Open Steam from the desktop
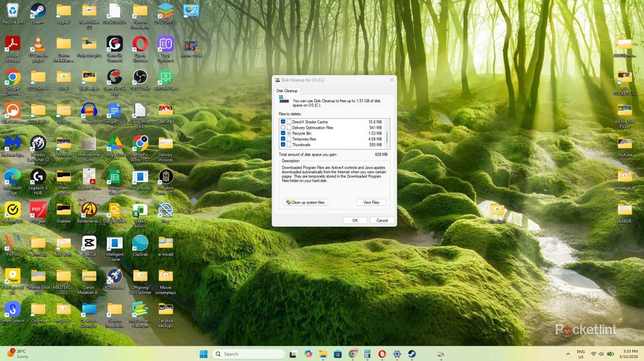This screenshot has width=644, height=361. click(x=38, y=11)
